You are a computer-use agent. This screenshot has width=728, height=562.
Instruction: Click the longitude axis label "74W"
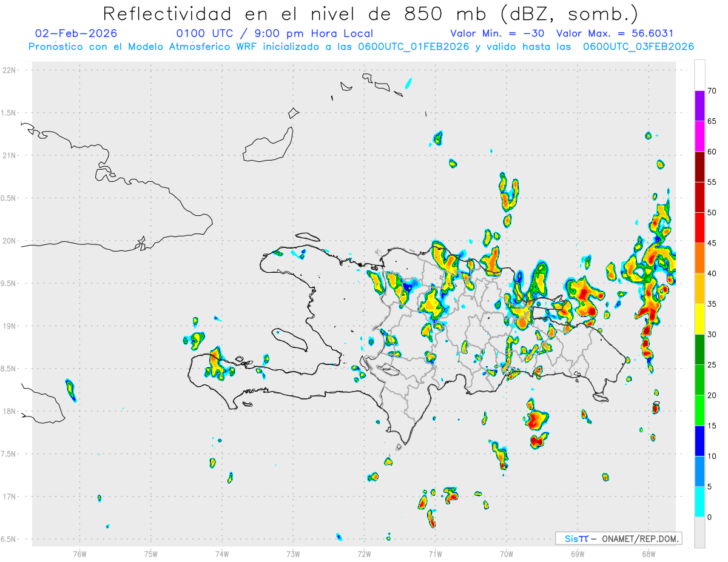point(222,553)
